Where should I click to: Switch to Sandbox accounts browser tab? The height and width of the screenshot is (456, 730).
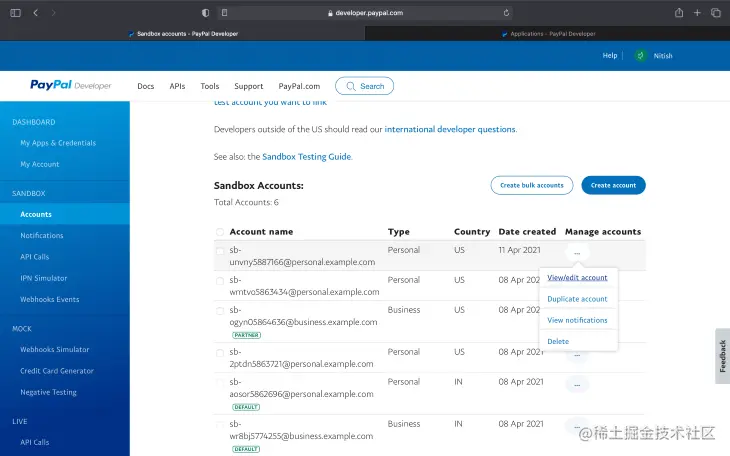click(x=182, y=34)
